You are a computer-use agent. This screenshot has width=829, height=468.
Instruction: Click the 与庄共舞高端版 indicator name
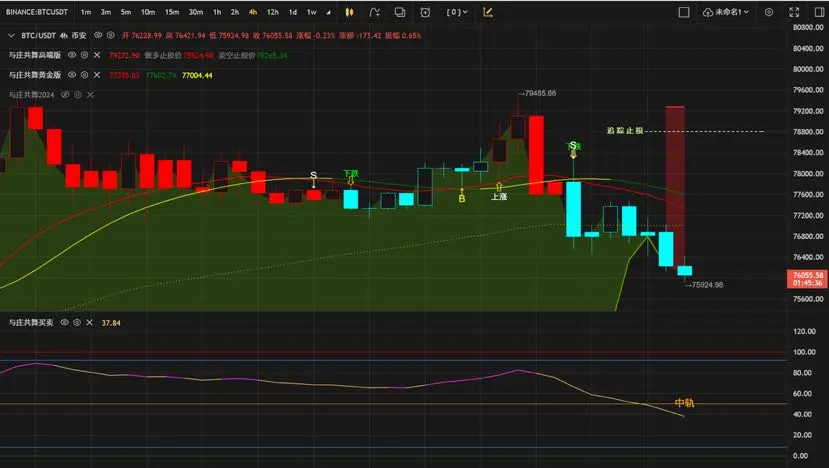tap(35, 55)
